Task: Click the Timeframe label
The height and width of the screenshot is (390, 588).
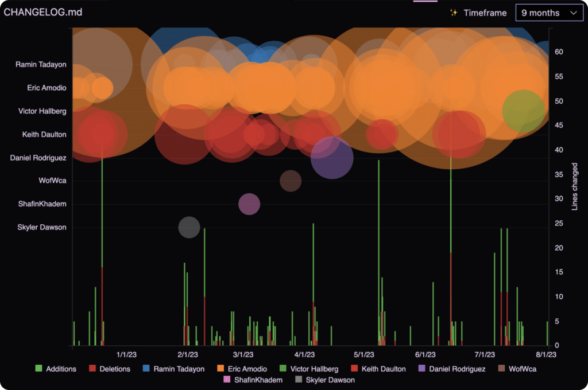Action: pos(485,13)
